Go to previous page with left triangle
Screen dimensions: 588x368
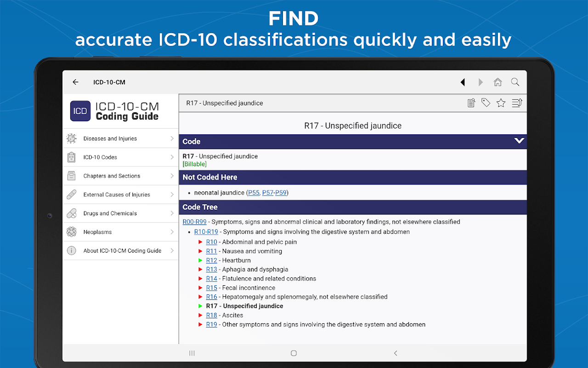463,82
